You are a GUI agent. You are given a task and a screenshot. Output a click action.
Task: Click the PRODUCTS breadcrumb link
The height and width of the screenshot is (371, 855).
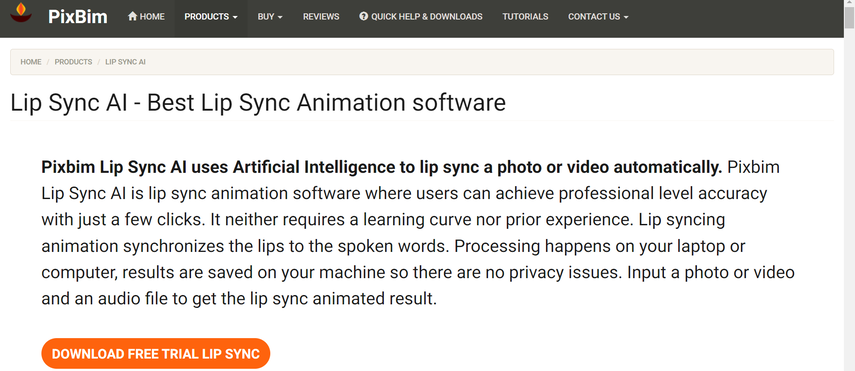73,62
